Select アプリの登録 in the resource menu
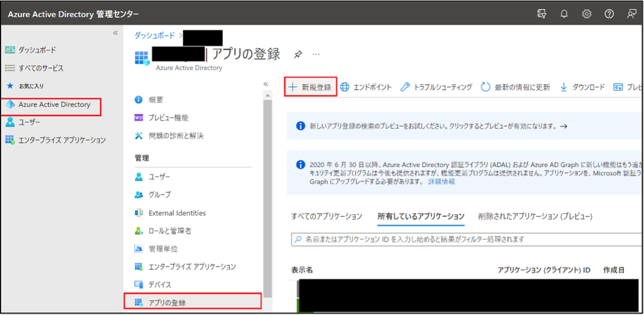 tap(193, 300)
